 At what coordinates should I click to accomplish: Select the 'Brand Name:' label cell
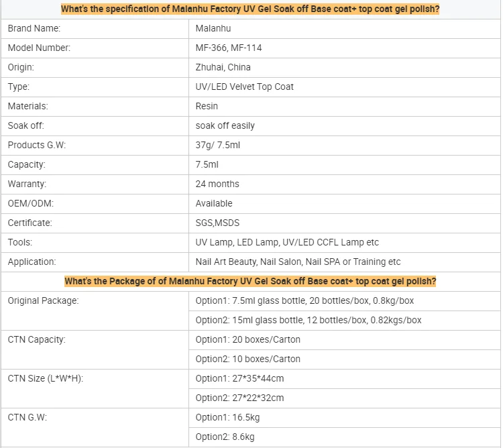click(x=34, y=29)
